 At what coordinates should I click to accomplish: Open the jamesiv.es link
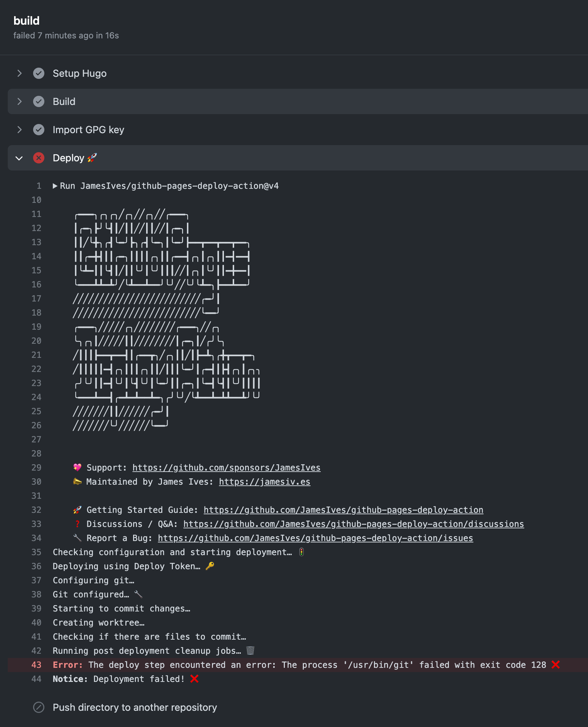tap(264, 482)
